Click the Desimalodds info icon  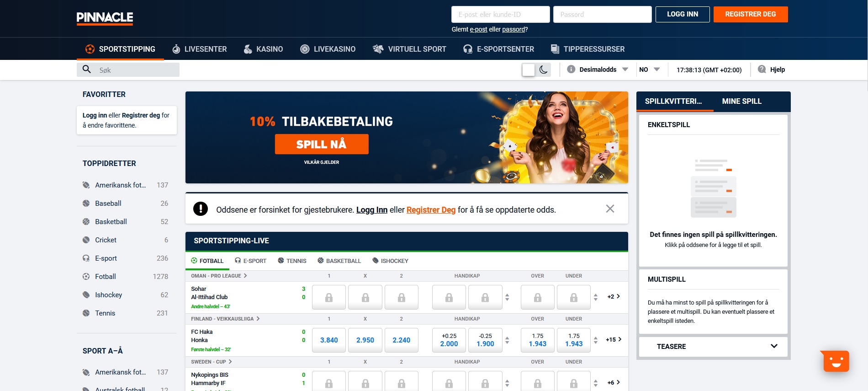[571, 70]
